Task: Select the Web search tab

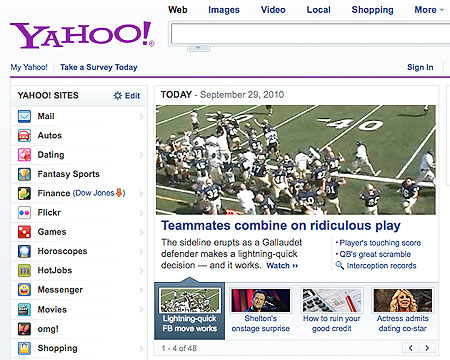Action: point(178,10)
